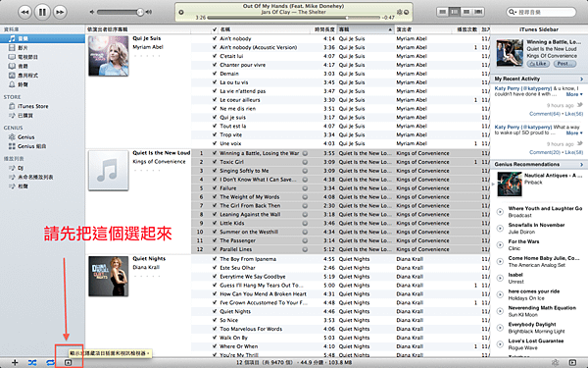Skip to the previous track
The width and height of the screenshot is (588, 368).
point(24,12)
